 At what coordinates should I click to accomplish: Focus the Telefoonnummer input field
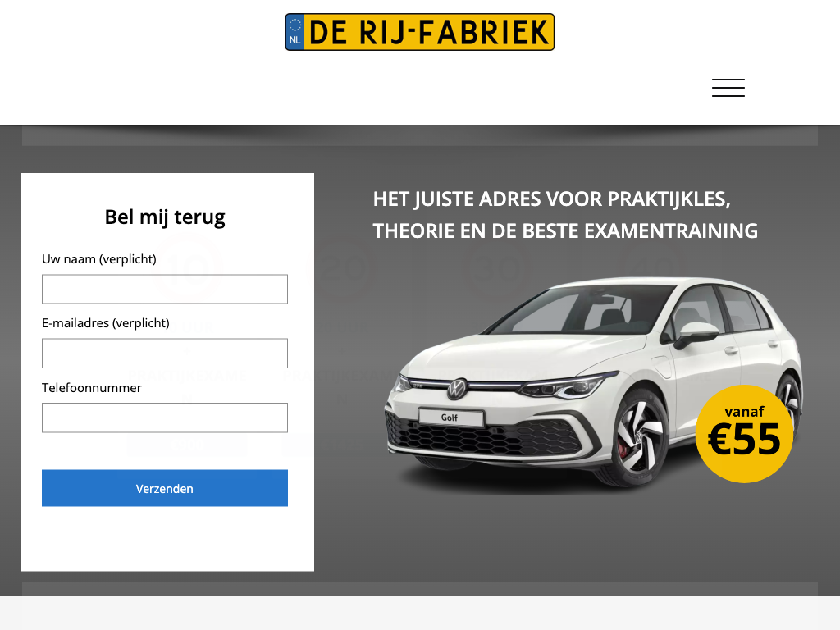coord(164,418)
